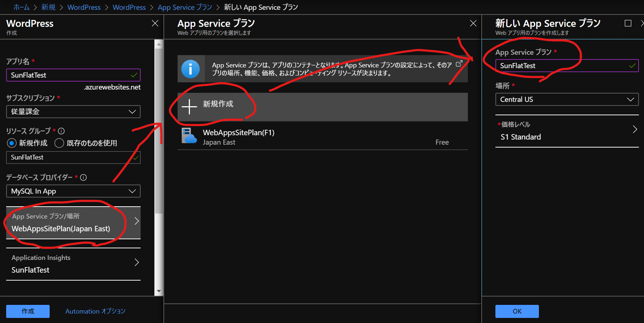
Task: Select the 新規作成 resource group radio button
Action: 12,143
